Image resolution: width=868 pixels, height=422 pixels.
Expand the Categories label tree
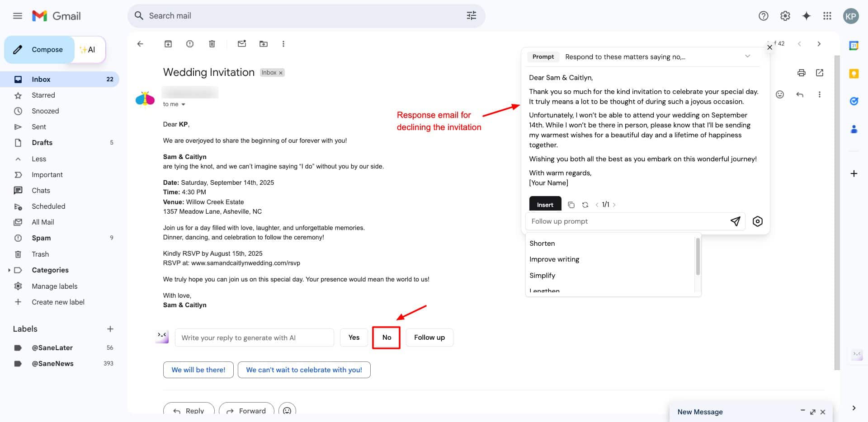(x=9, y=270)
